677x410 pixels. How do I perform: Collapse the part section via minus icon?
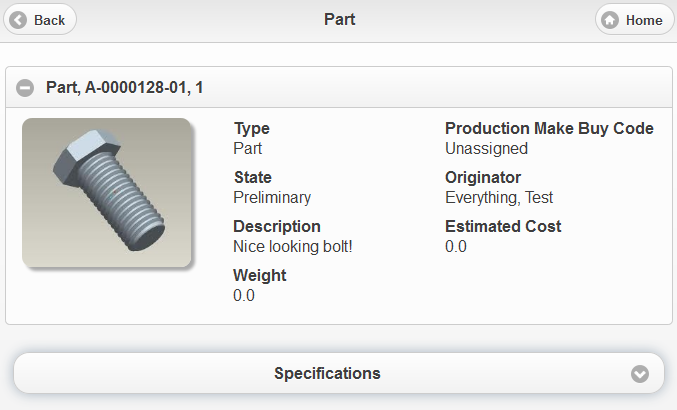[26, 88]
